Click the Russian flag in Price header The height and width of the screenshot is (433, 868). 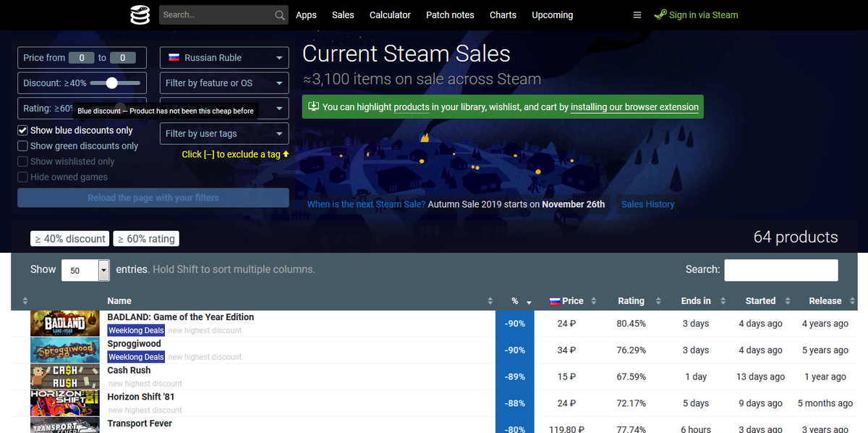pos(555,301)
